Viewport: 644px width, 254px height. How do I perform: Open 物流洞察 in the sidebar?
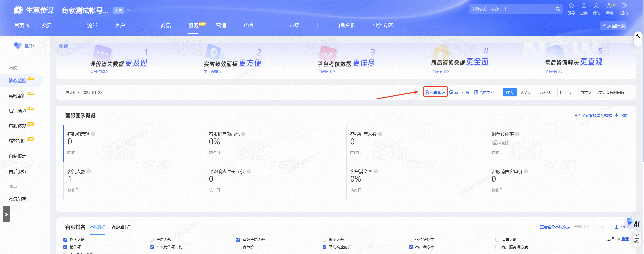(x=17, y=199)
